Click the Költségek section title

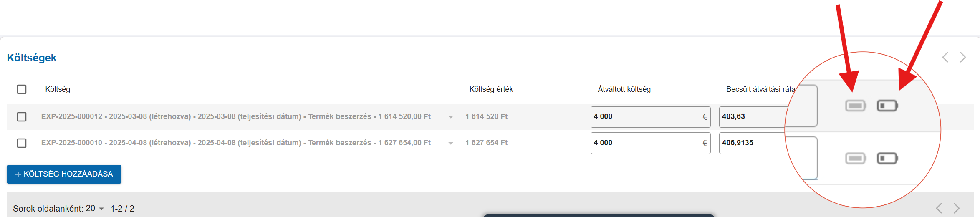tap(32, 58)
